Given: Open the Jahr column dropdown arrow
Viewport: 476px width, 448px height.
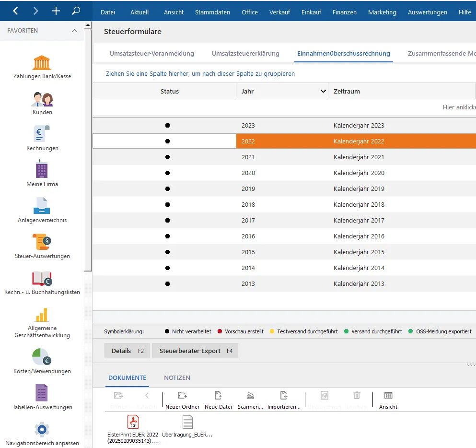Looking at the screenshot, I should pyautogui.click(x=323, y=91).
